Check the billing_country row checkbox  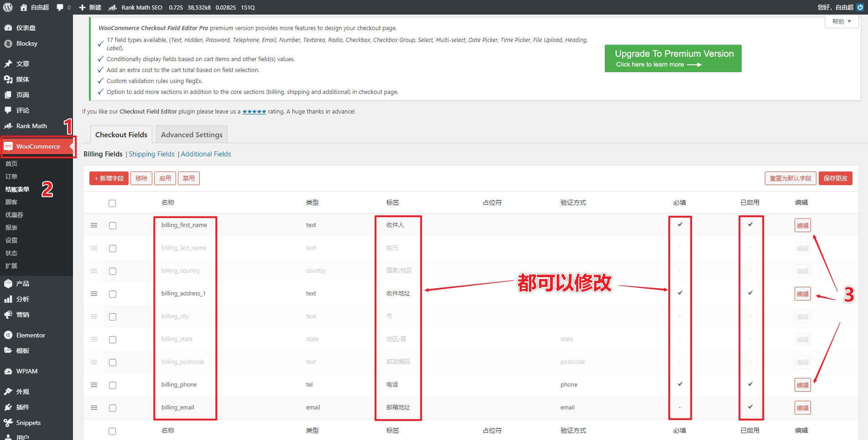coord(113,271)
